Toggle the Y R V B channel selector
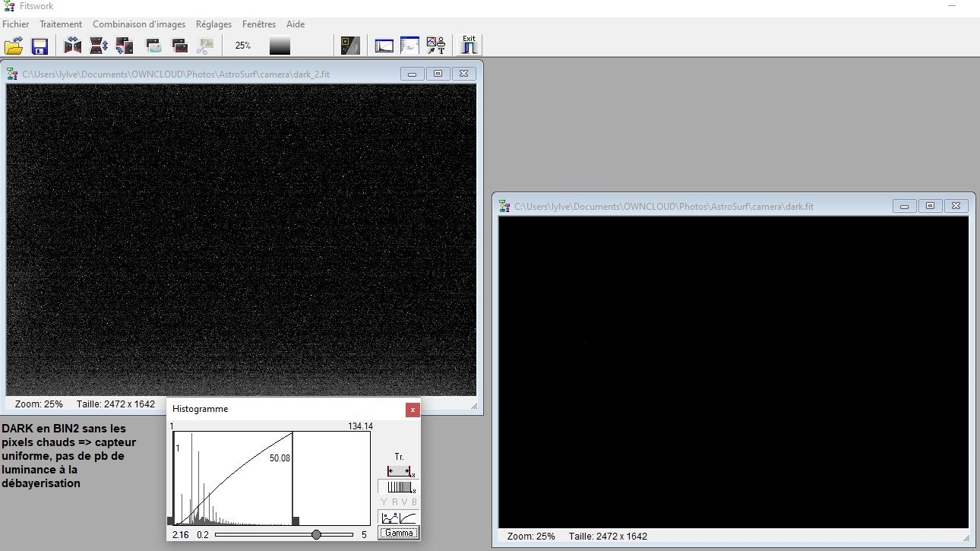 click(399, 502)
